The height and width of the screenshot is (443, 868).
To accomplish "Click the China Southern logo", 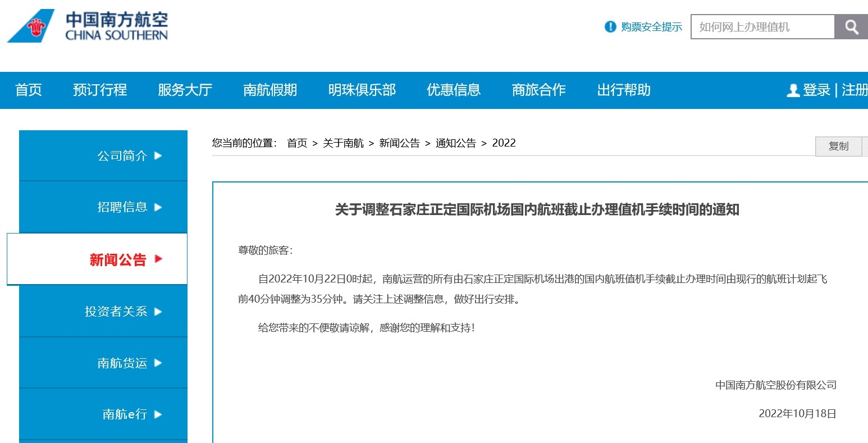I will click(88, 26).
